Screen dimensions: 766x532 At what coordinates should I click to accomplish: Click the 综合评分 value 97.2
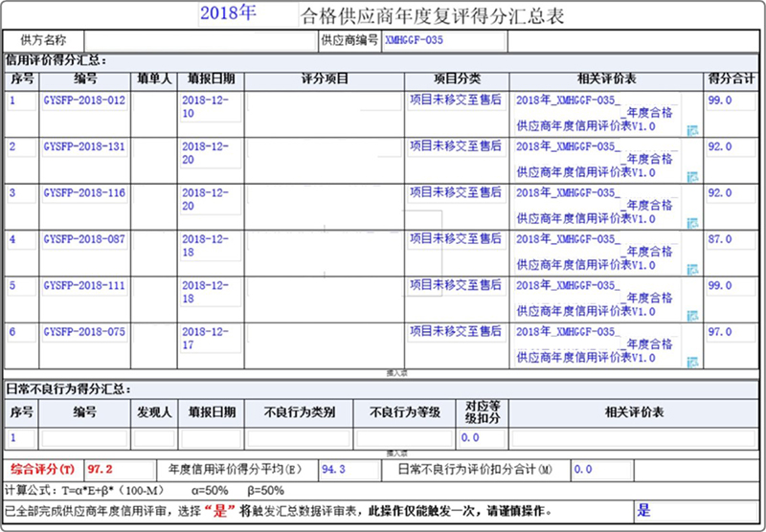point(121,470)
